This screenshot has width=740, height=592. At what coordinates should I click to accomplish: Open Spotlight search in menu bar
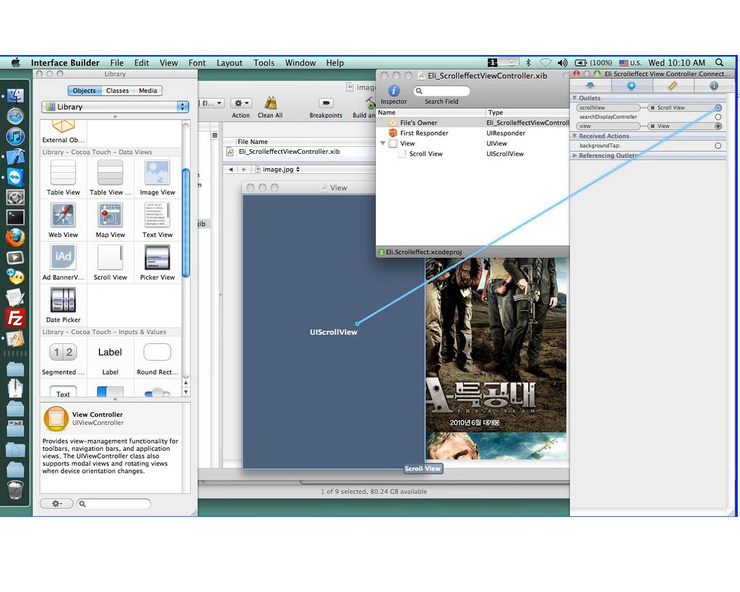719,62
